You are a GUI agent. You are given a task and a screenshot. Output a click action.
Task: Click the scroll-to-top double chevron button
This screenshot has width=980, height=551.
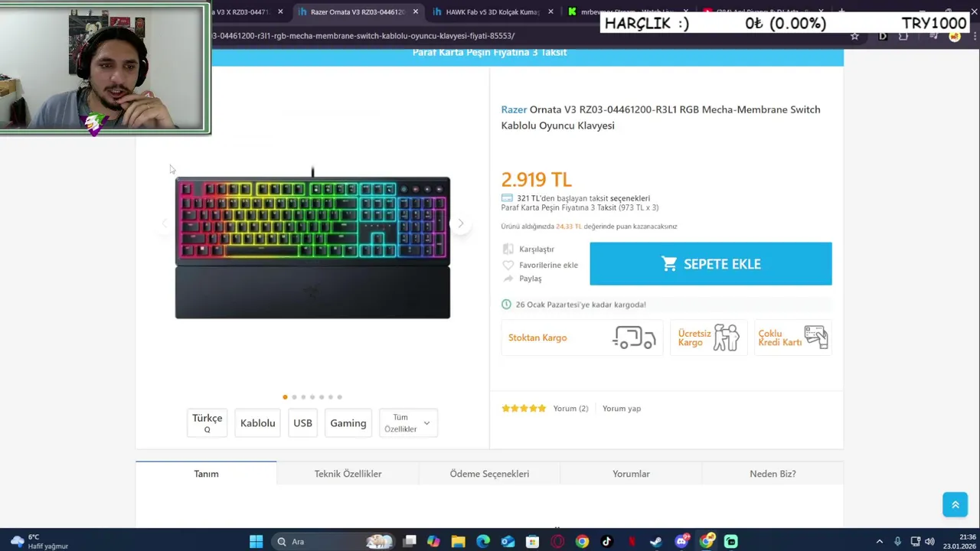pyautogui.click(x=955, y=504)
